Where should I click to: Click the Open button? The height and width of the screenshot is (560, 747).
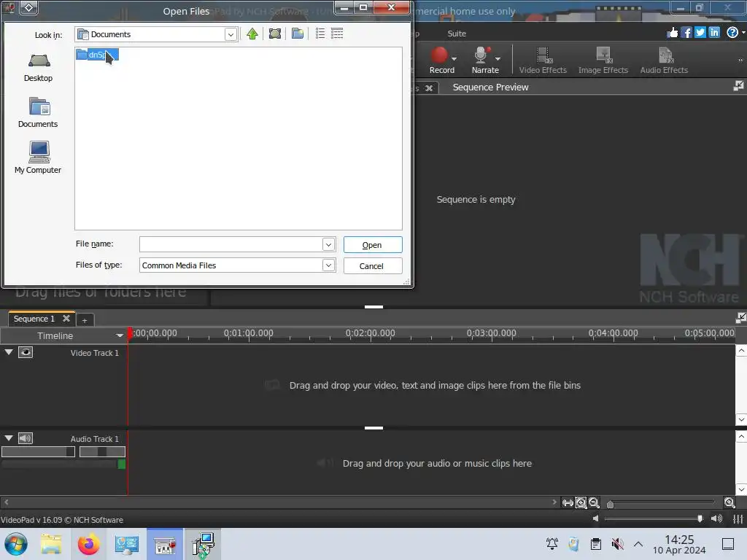[x=373, y=245]
